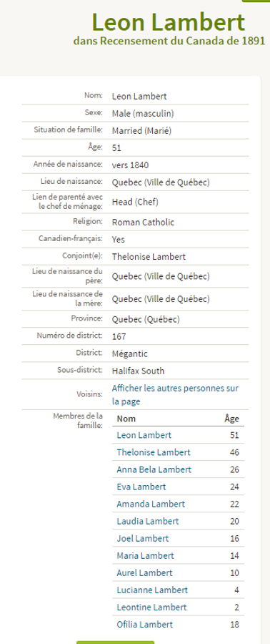Click the Âge column header

tap(231, 419)
